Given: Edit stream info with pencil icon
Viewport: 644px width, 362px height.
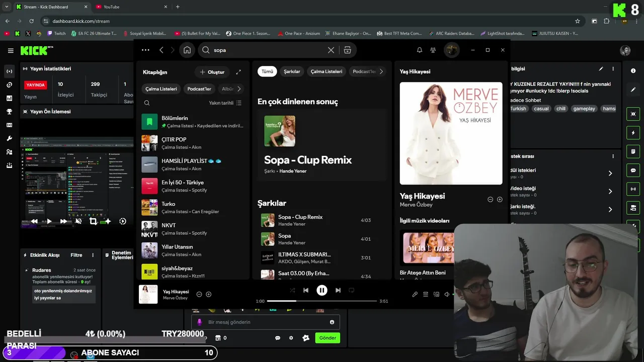Looking at the screenshot, I should click(601, 69).
